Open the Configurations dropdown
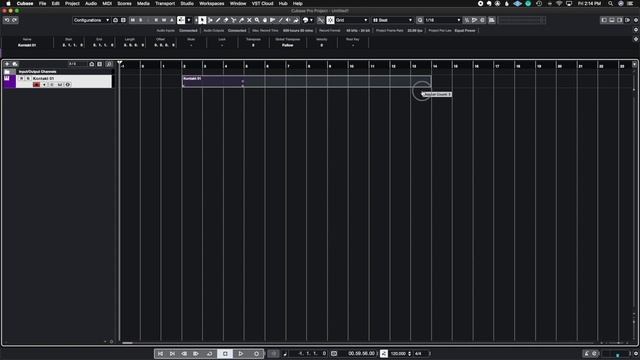 coord(91,20)
